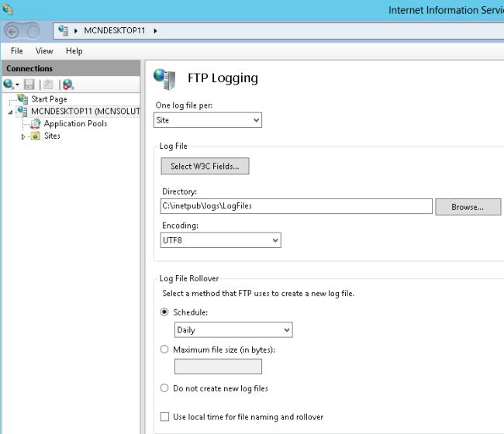Image resolution: width=504 pixels, height=434 pixels.
Task: Click arrow after MCNDESKTOP11 in address bar
Action: pos(156,31)
